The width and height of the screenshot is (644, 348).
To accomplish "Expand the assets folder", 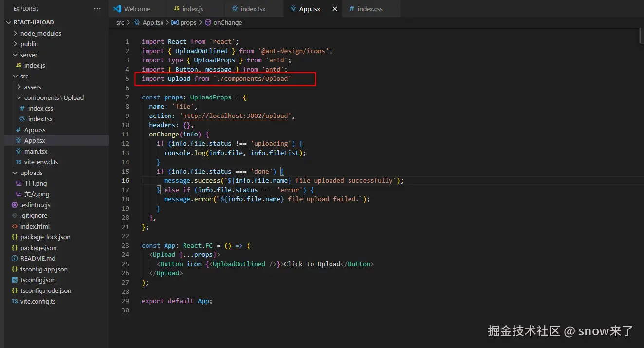I will (19, 87).
